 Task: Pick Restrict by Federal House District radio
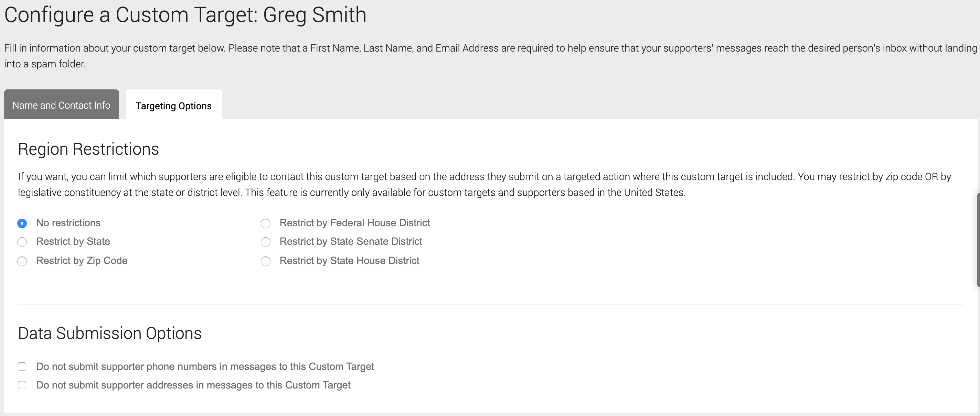point(266,223)
